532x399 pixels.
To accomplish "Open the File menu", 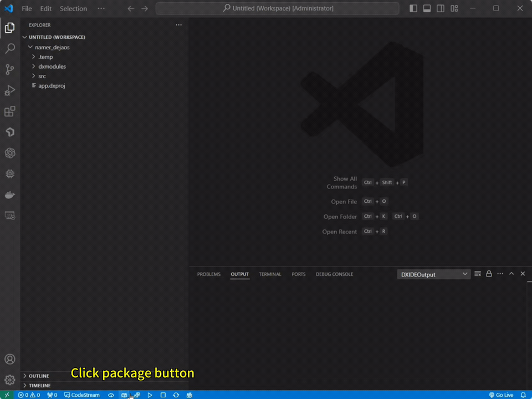I will click(27, 8).
